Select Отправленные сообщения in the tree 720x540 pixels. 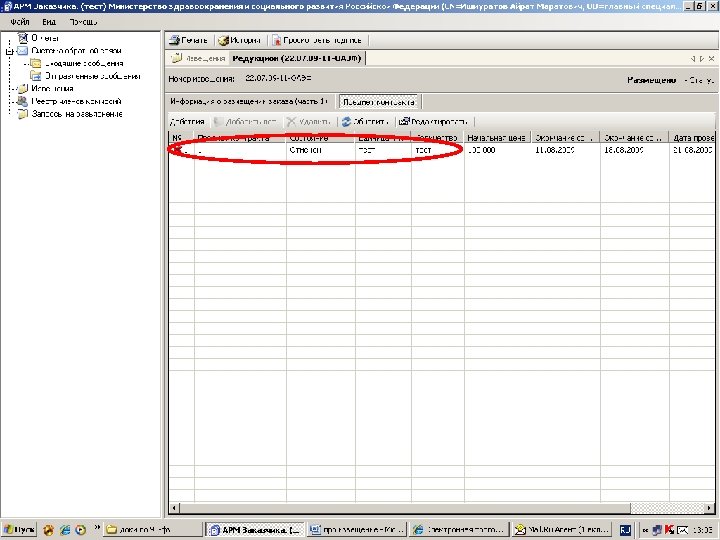(92, 76)
